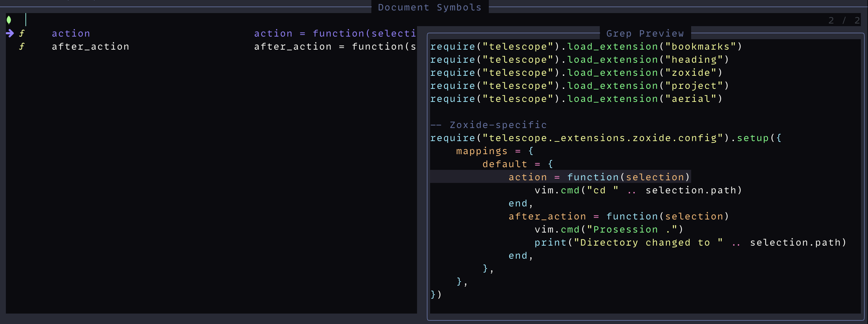Click the 2 / 2 result counter
This screenshot has height=324, width=868.
(x=844, y=20)
